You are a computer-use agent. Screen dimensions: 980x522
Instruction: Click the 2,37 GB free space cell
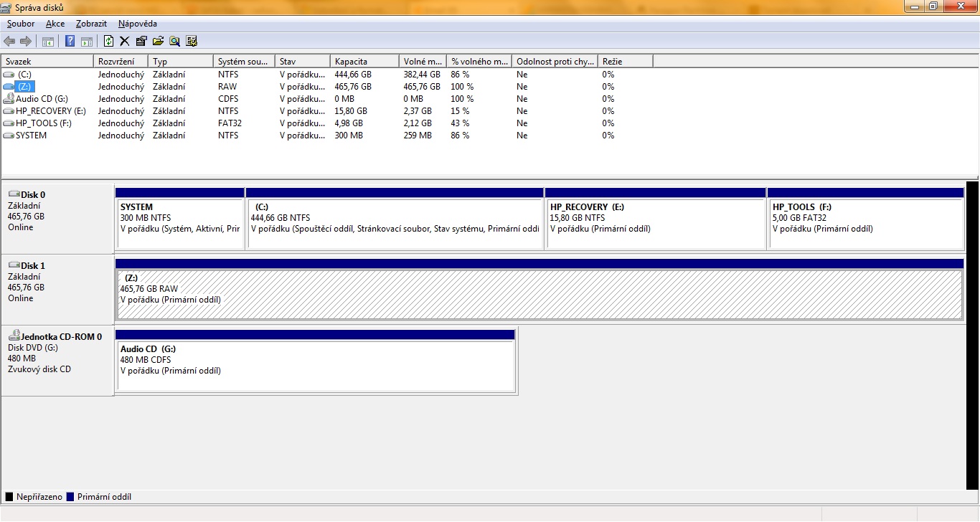[x=418, y=111]
